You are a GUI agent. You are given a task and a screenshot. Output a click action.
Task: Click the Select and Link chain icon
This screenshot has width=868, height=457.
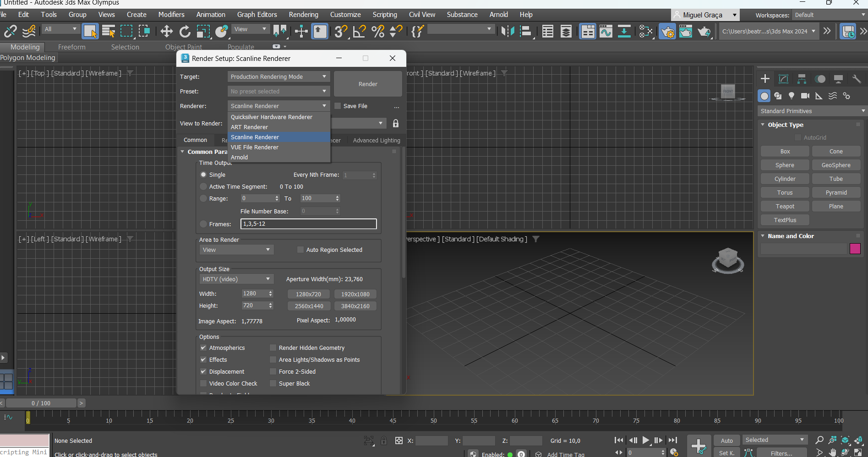pos(10,31)
